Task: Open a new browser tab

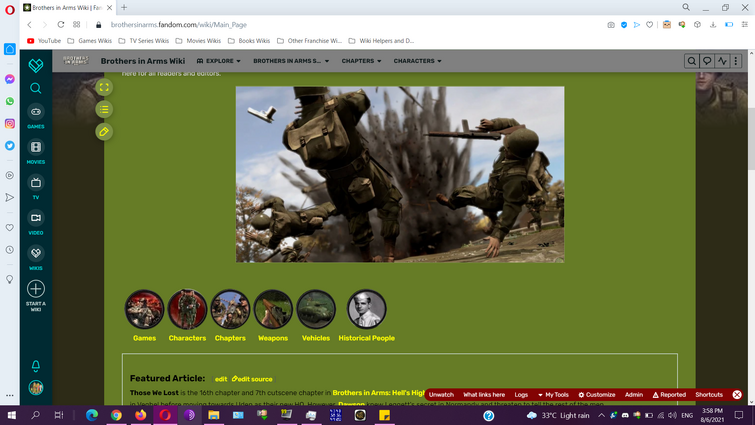Action: click(124, 7)
